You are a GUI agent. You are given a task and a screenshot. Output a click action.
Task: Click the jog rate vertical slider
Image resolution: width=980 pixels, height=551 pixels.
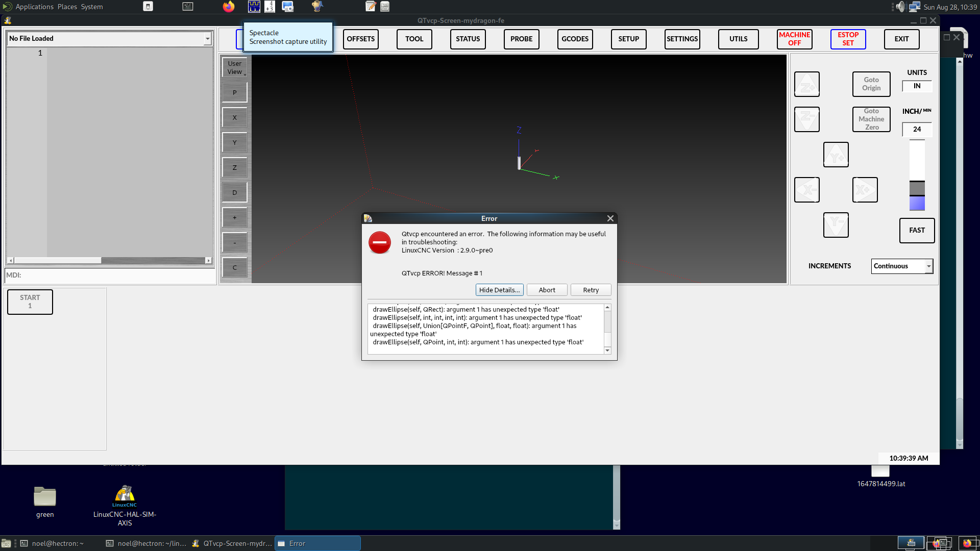(917, 175)
